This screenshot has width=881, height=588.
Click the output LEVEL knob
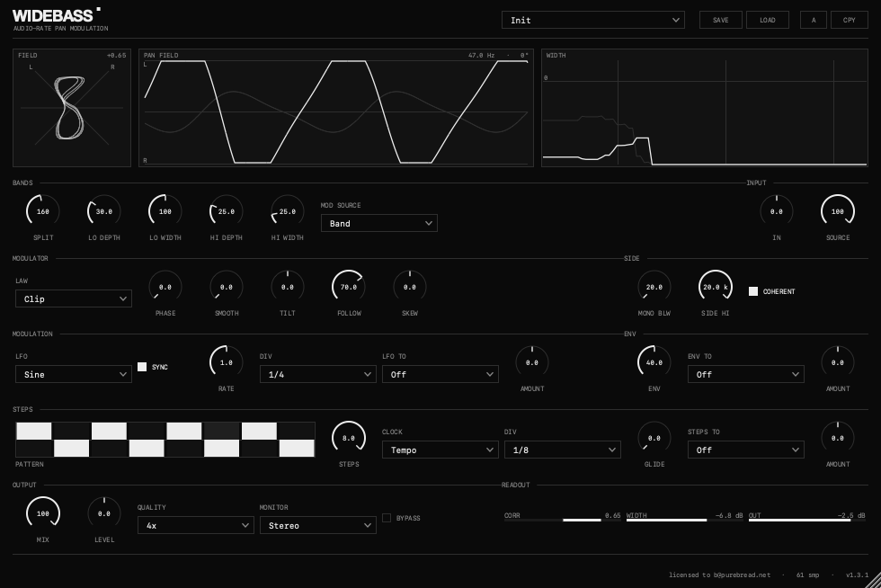(104, 513)
